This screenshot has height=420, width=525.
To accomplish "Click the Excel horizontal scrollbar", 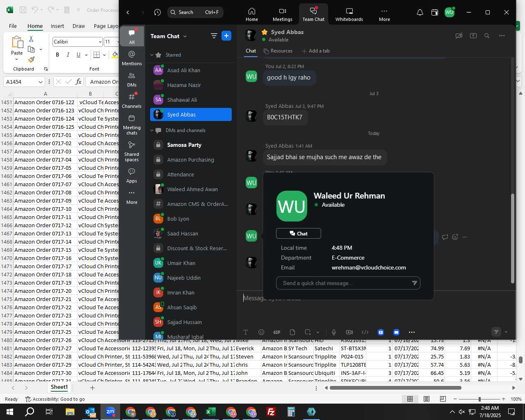I will [395, 388].
